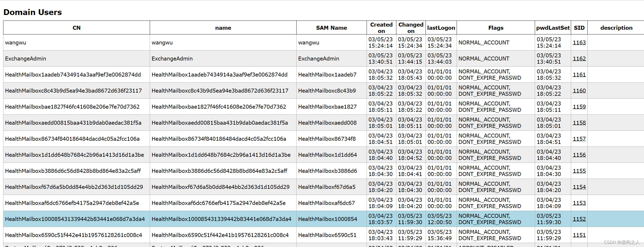Screen dimensions: 644x247
Task: Click the lastLogon column header
Action: (441, 28)
